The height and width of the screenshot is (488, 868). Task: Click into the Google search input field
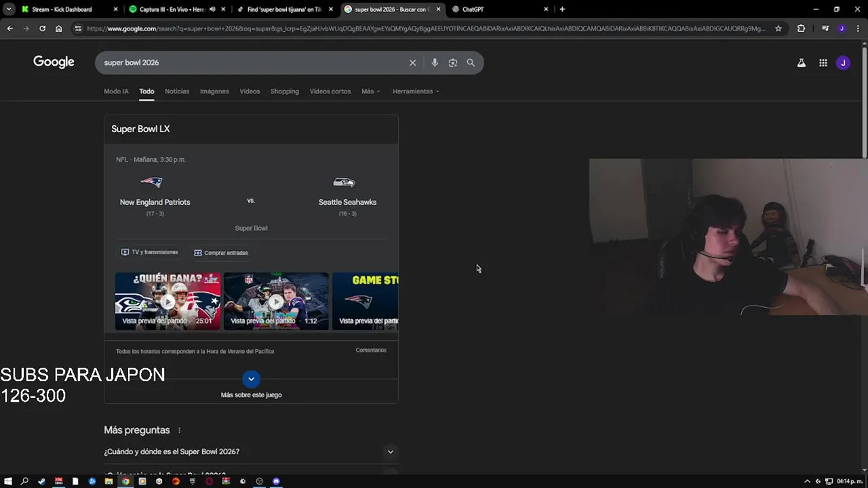[251, 62]
